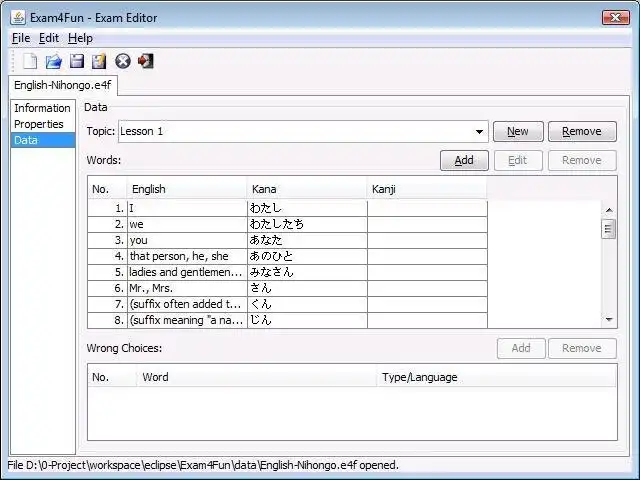Viewport: 640px width, 480px height.
Task: Click the Kana cell みなさん
Action: (307, 272)
